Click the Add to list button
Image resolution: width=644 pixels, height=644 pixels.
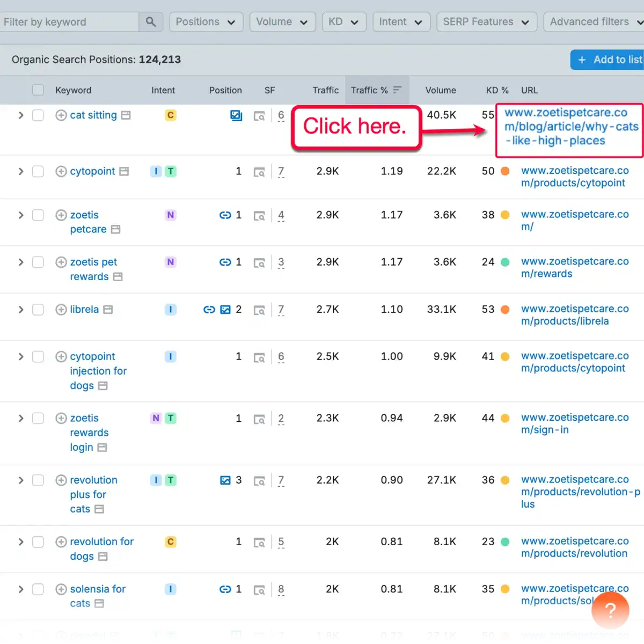tap(611, 60)
